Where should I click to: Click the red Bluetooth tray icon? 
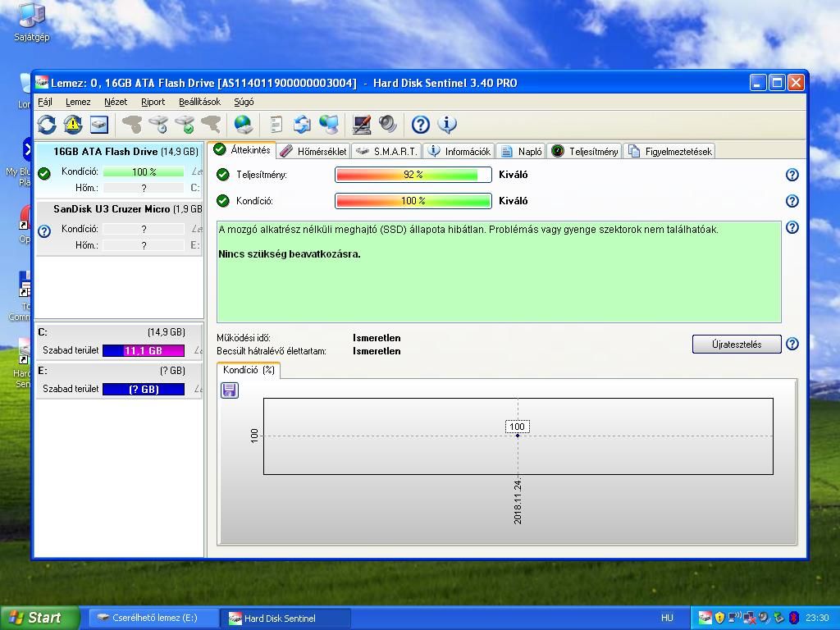point(794,618)
